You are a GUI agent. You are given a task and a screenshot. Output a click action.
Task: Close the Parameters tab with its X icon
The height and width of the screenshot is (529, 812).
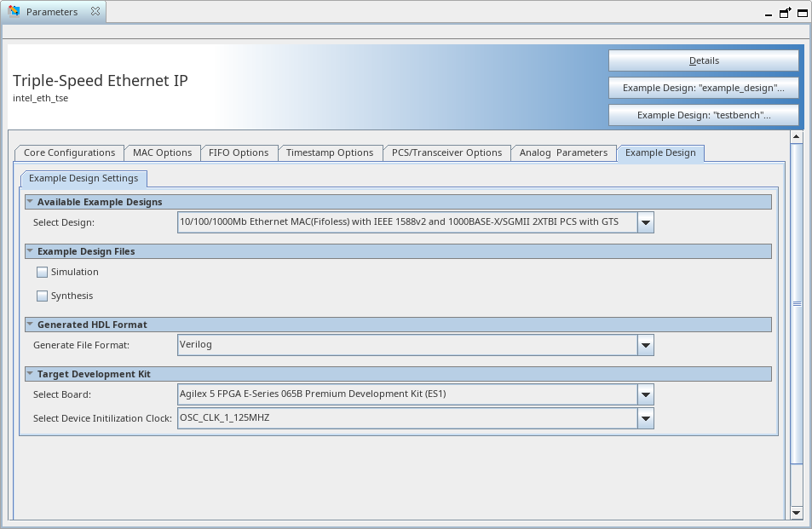(95, 11)
